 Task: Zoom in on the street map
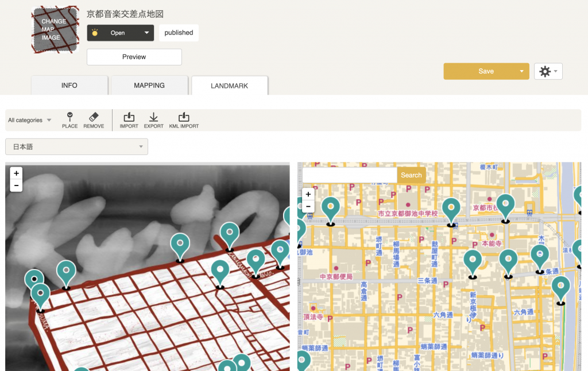point(308,194)
